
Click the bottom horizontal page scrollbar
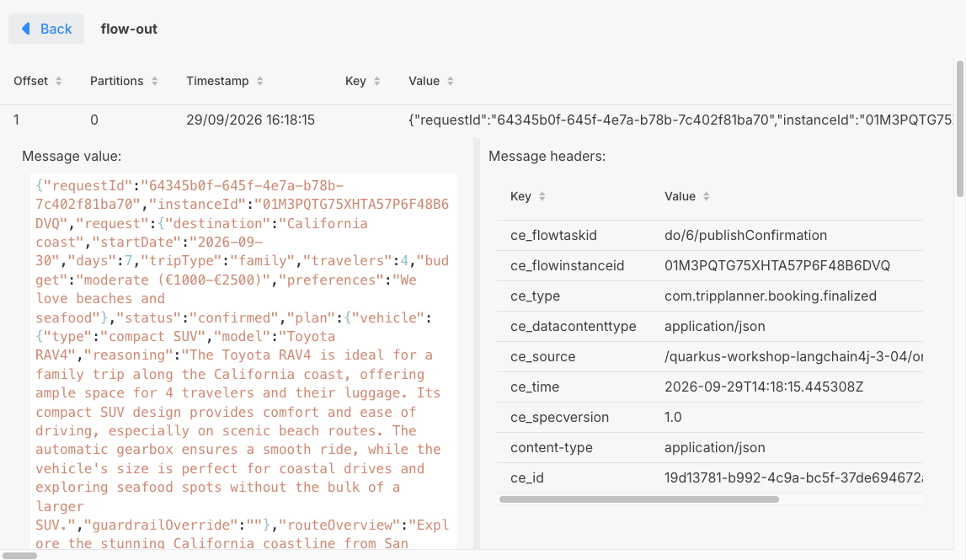[x=19, y=556]
